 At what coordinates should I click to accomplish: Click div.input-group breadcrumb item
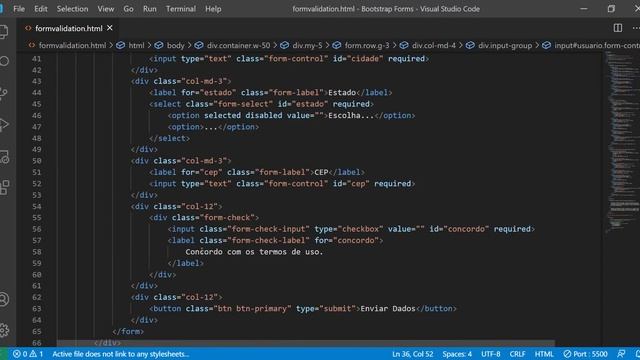point(505,45)
